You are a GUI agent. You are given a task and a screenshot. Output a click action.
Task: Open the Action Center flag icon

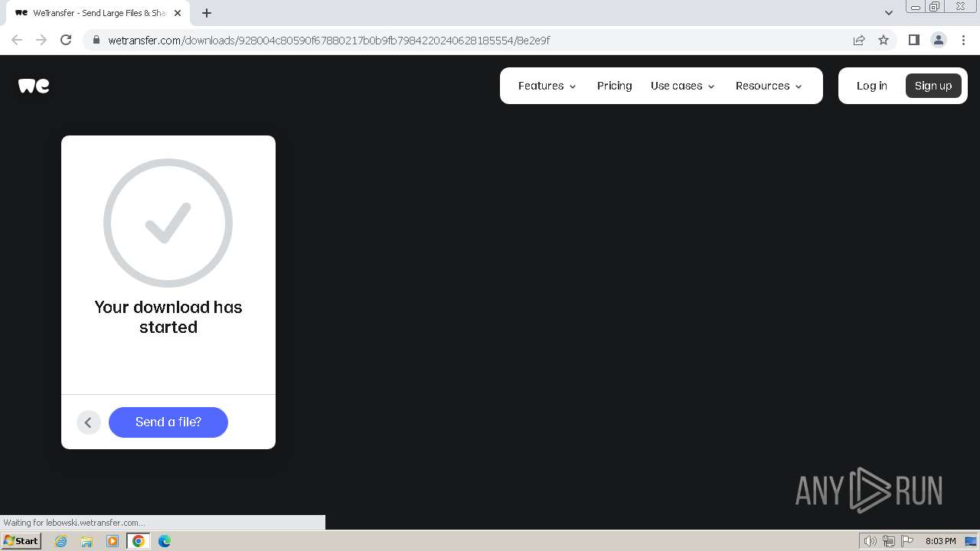coord(907,541)
